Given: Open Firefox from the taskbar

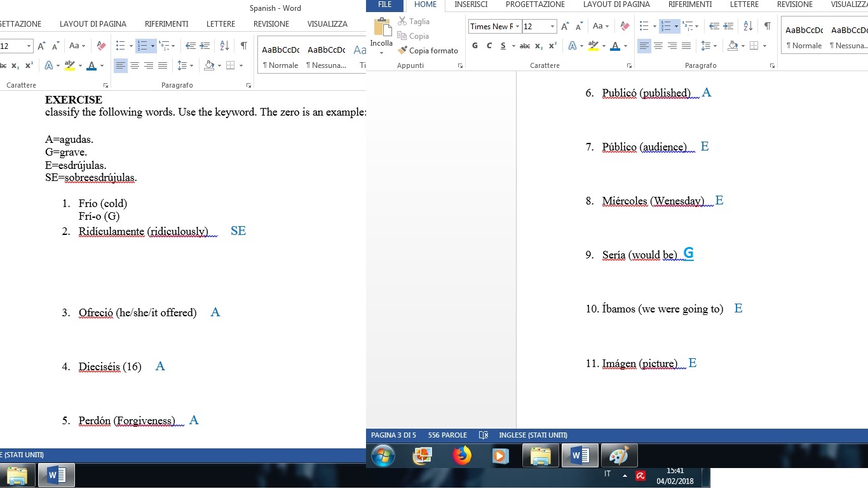Looking at the screenshot, I should coord(462,455).
